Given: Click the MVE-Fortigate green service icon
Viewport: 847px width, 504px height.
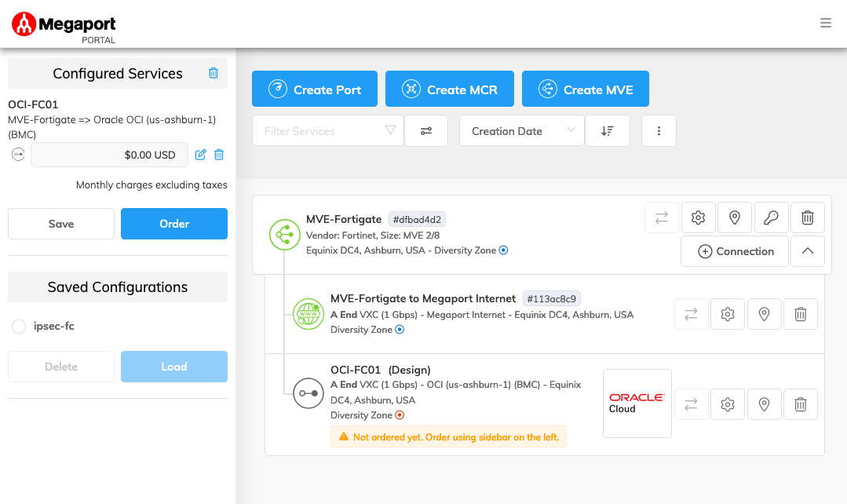Looking at the screenshot, I should (x=285, y=235).
